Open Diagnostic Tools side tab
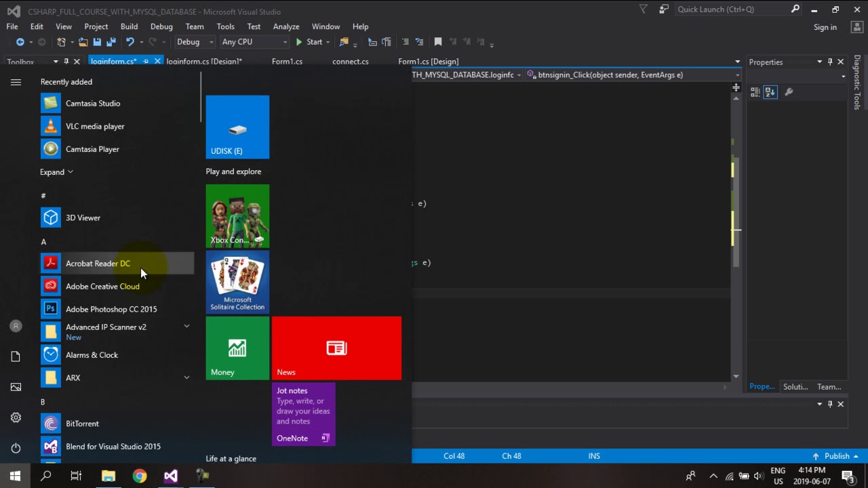Image resolution: width=868 pixels, height=488 pixels. (857, 82)
